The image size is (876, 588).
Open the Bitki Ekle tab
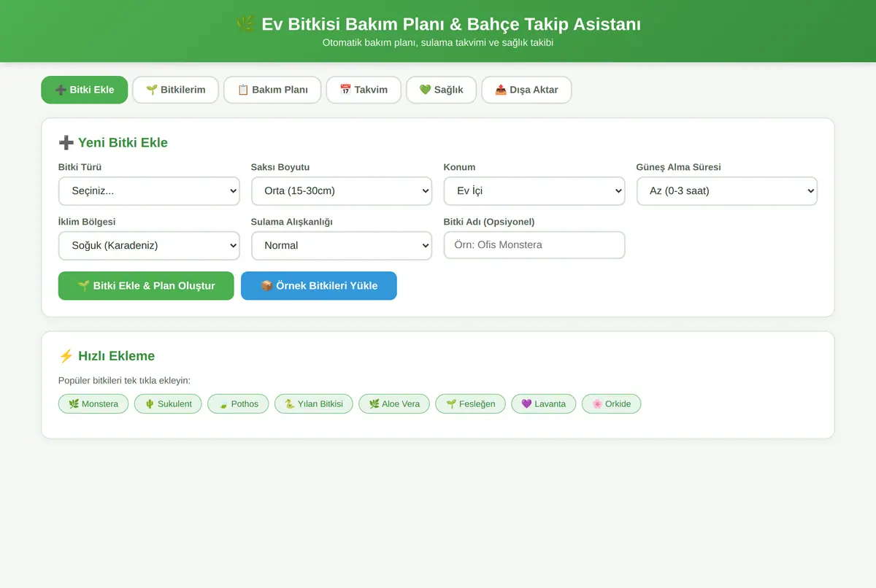coord(85,90)
